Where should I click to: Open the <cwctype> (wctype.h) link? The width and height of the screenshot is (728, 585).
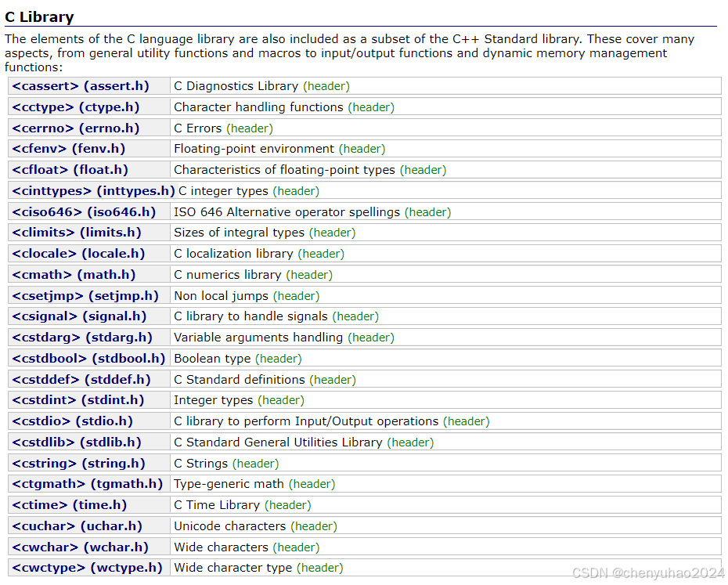pos(88,568)
